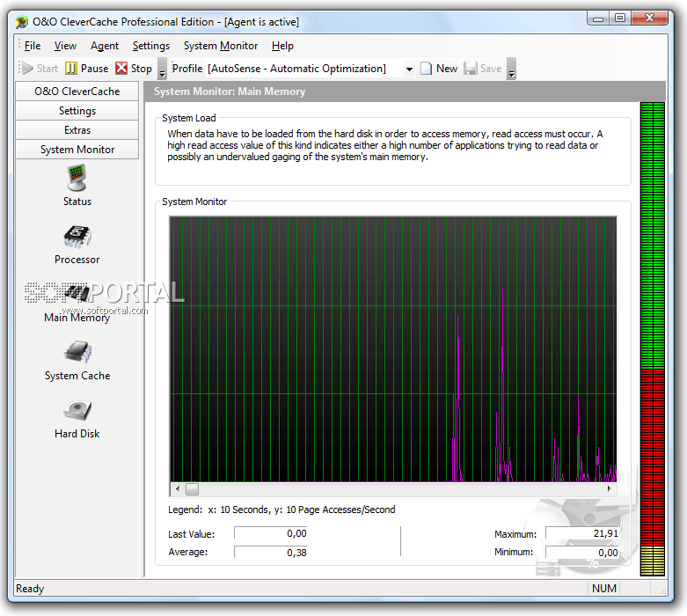The width and height of the screenshot is (687, 616).
Task: Click the Average value field
Action: pos(271,553)
